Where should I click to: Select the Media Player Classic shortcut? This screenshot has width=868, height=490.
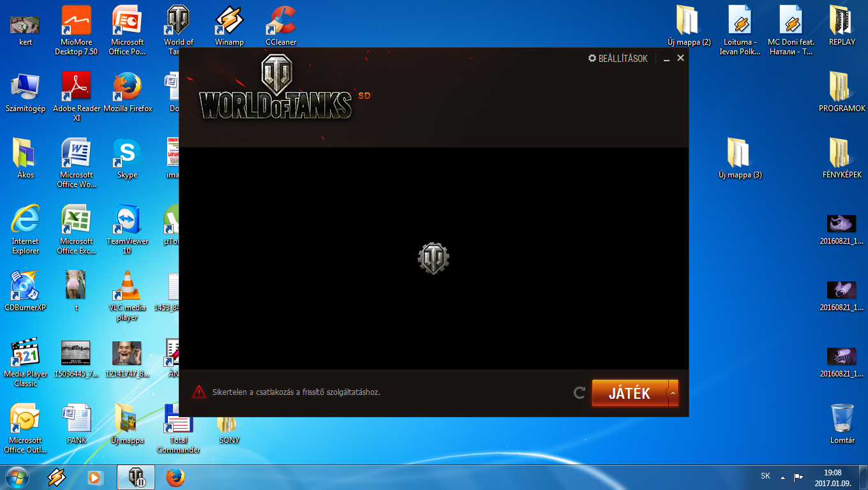[x=26, y=362]
